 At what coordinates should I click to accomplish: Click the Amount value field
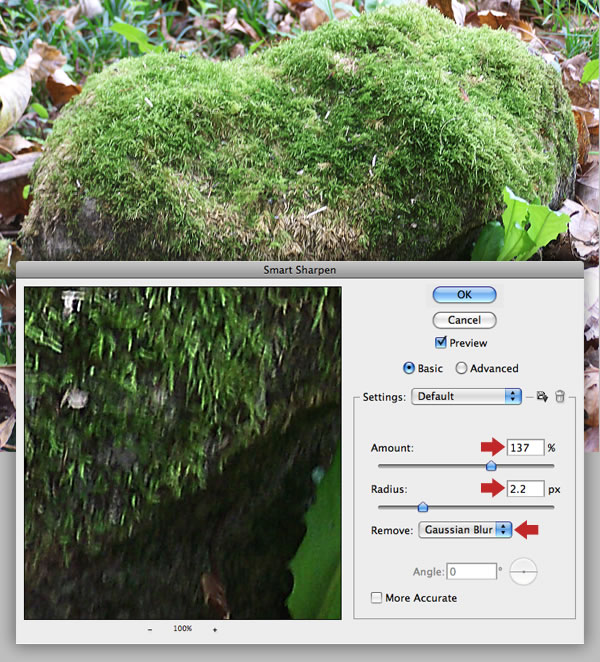coord(525,448)
